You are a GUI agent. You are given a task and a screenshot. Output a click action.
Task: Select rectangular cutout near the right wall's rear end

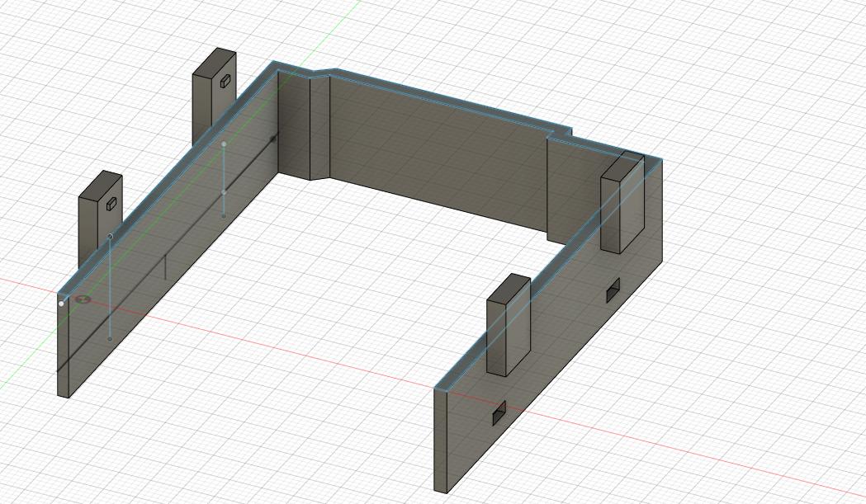(x=613, y=290)
